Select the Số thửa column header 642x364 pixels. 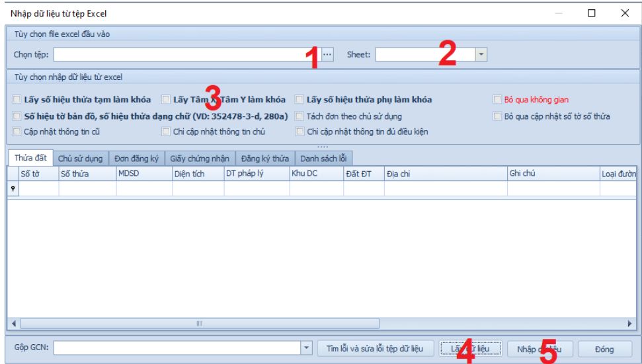(88, 174)
